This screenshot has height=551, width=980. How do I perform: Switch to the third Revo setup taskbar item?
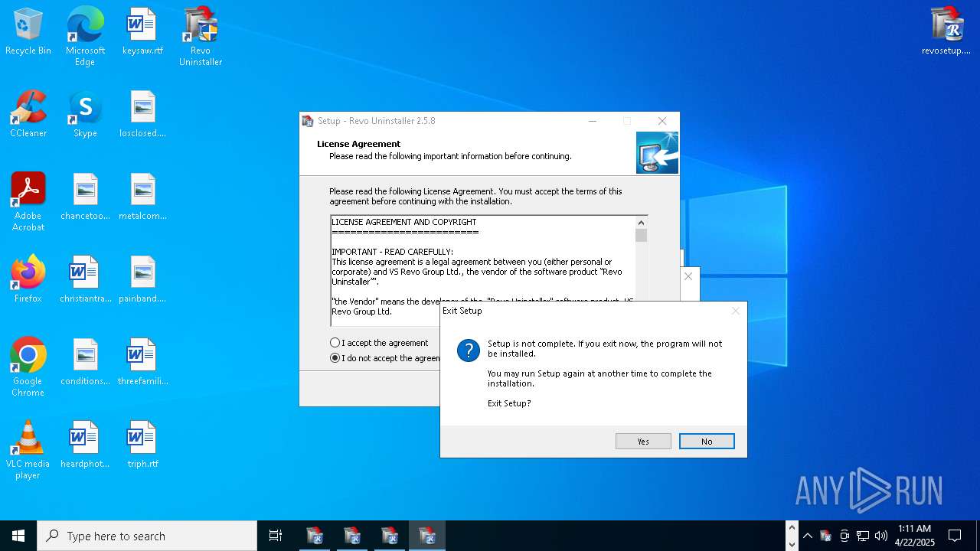click(389, 536)
